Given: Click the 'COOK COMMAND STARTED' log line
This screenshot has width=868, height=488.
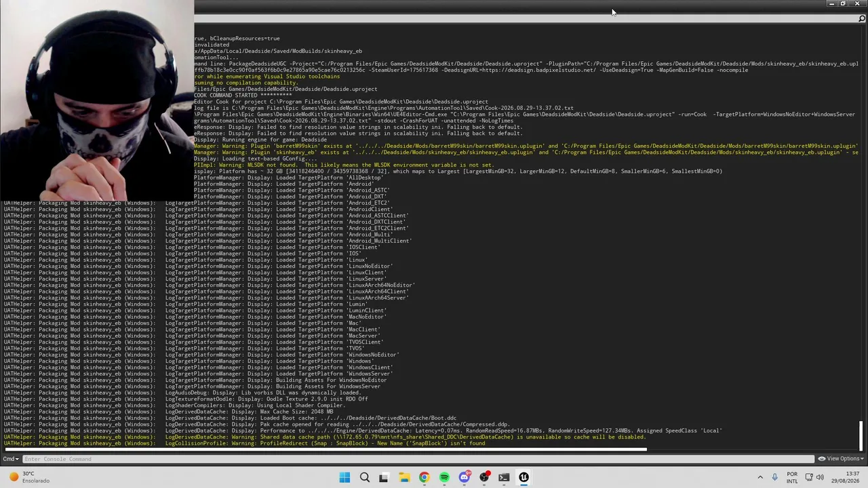Looking at the screenshot, I should (244, 96).
